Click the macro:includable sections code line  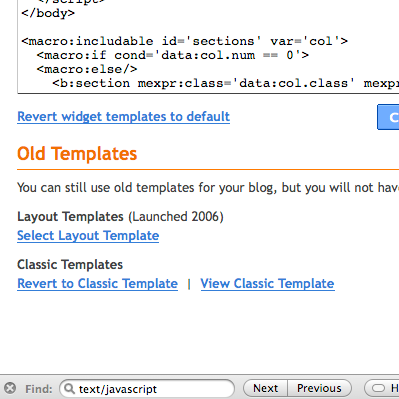[x=184, y=41]
